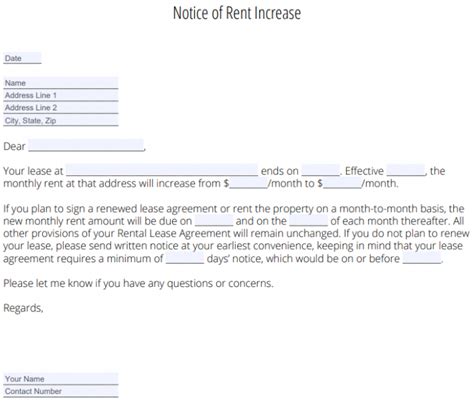Select the 'and on the' day field
The width and height of the screenshot is (474, 418).
coord(309,220)
